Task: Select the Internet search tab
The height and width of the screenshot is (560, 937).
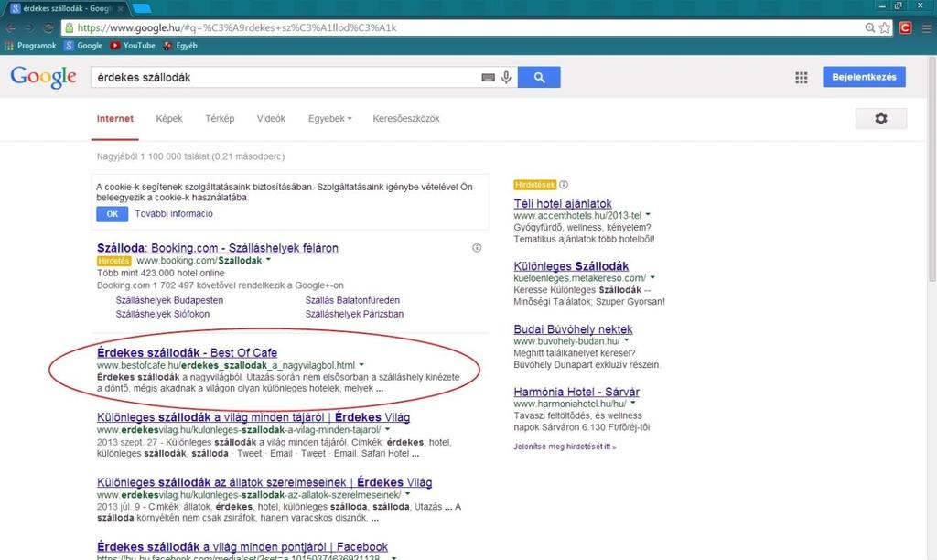Action: 115,118
